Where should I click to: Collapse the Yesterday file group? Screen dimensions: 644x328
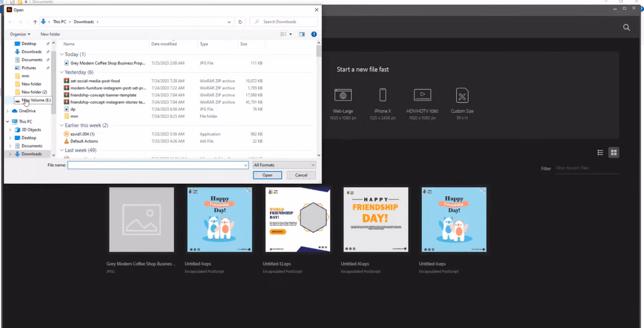pyautogui.click(x=61, y=72)
